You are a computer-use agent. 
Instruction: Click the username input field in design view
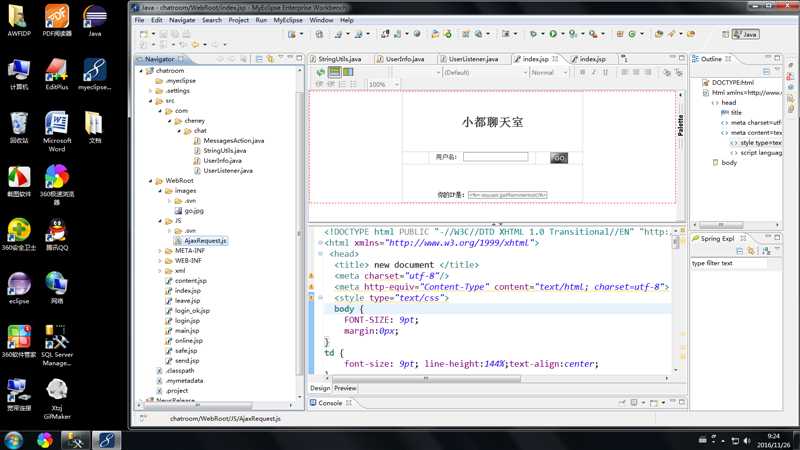[x=495, y=157]
